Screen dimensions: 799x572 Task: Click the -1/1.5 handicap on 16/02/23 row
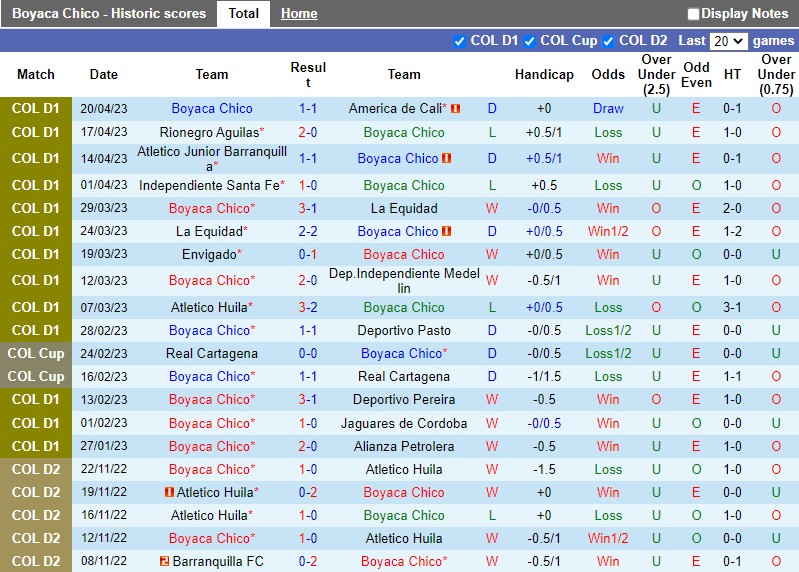544,376
